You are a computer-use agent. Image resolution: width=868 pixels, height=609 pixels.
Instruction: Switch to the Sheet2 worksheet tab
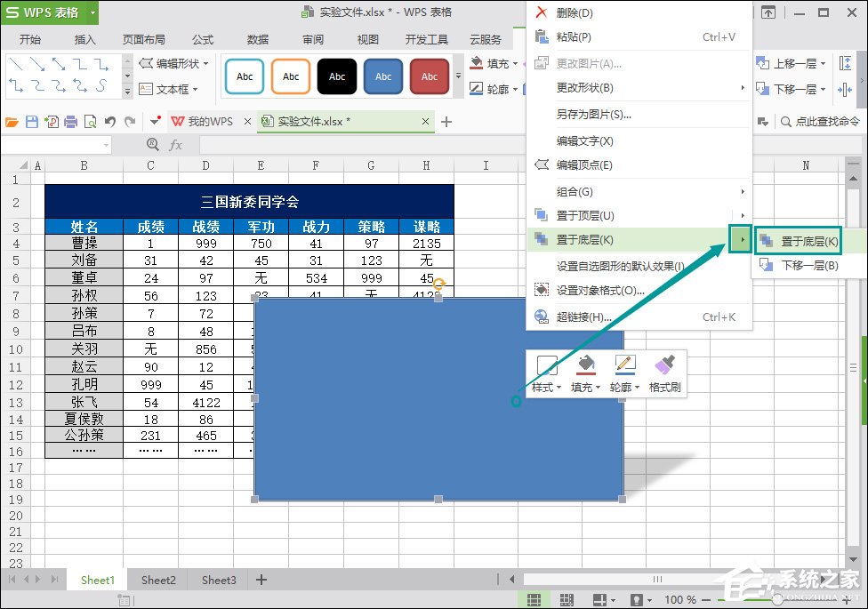coord(158,580)
